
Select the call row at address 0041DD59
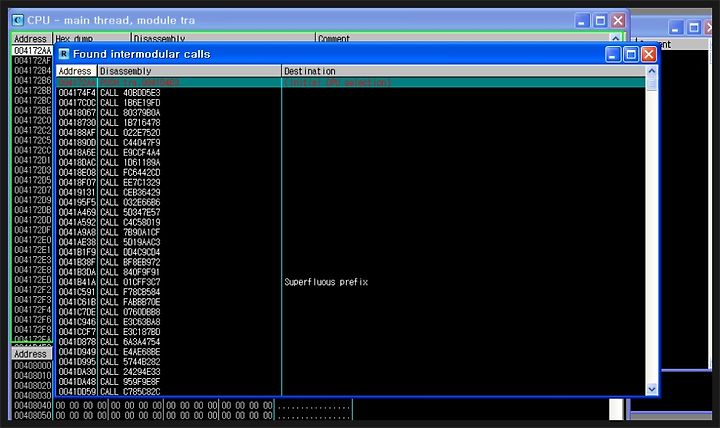(x=351, y=392)
